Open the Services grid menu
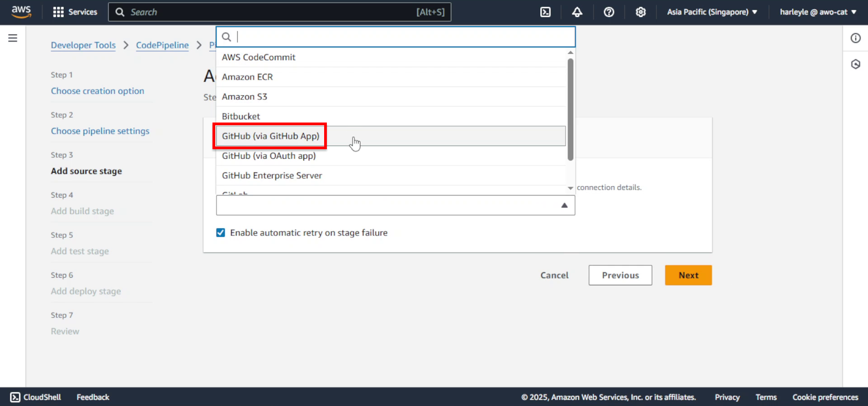The width and height of the screenshot is (868, 406). [x=75, y=12]
